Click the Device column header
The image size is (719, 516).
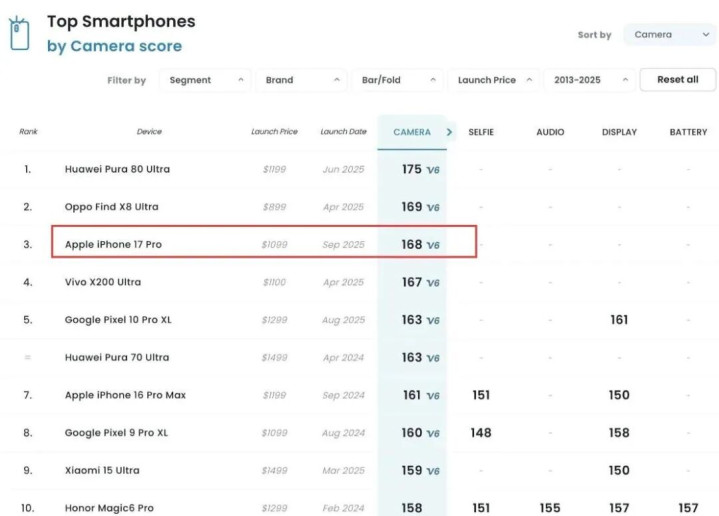[x=149, y=132]
